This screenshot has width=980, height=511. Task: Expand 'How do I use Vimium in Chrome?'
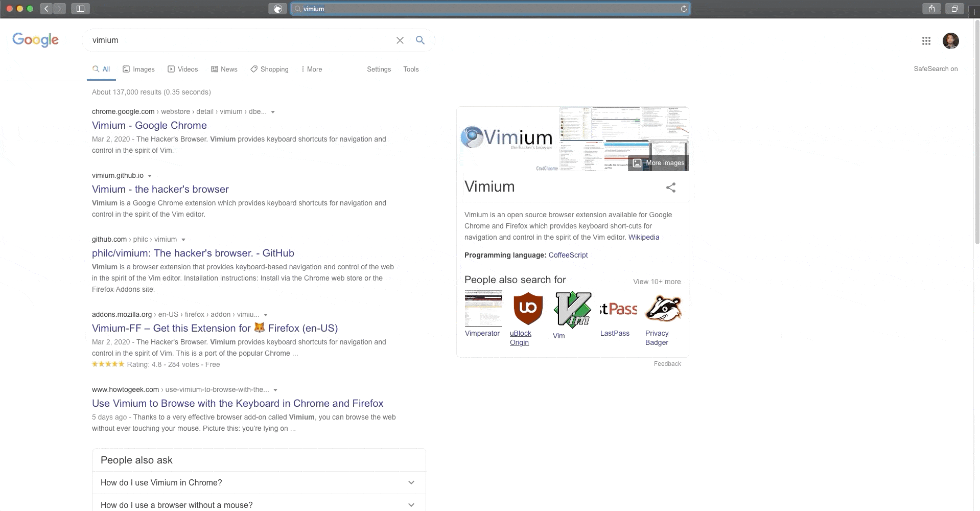pyautogui.click(x=259, y=482)
